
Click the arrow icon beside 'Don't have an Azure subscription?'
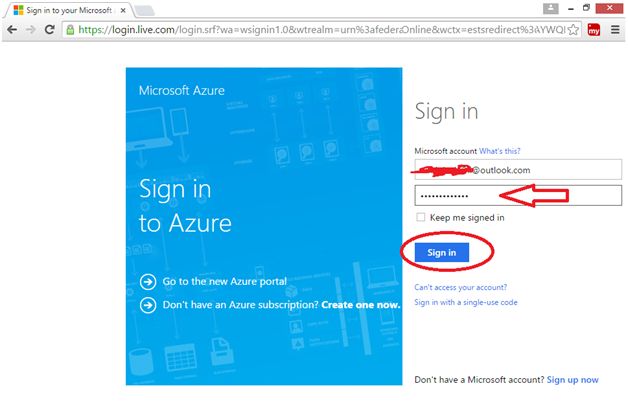click(148, 304)
